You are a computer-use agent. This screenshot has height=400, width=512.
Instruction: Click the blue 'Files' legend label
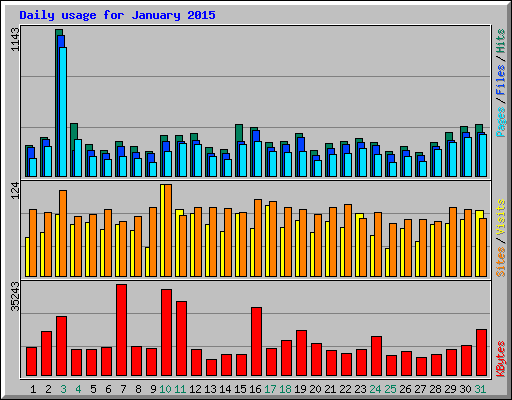pos(500,79)
